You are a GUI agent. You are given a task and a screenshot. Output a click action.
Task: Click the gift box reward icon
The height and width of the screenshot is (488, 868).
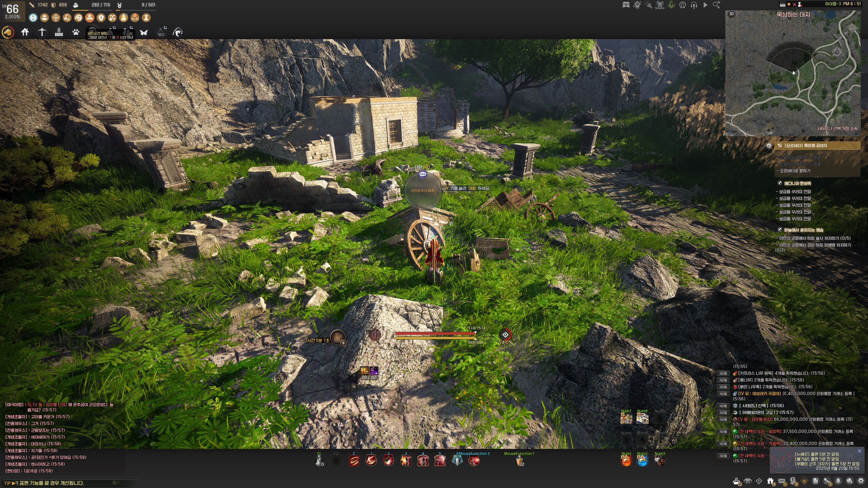[770, 481]
